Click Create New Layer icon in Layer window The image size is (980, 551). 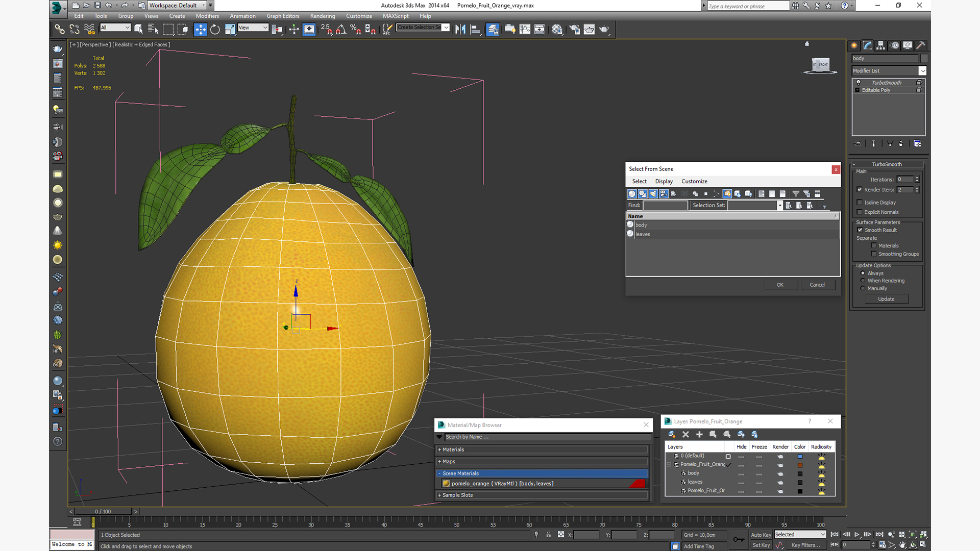tap(672, 434)
